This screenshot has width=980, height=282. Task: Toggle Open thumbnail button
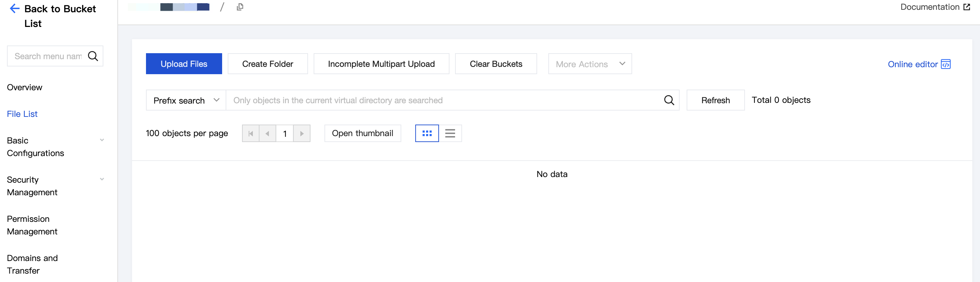pos(363,133)
